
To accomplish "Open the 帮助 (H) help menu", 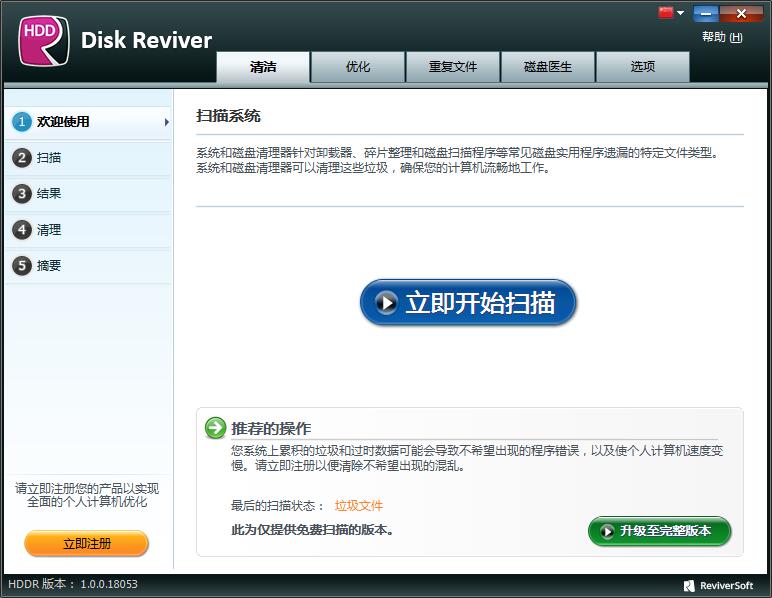I will (722, 37).
